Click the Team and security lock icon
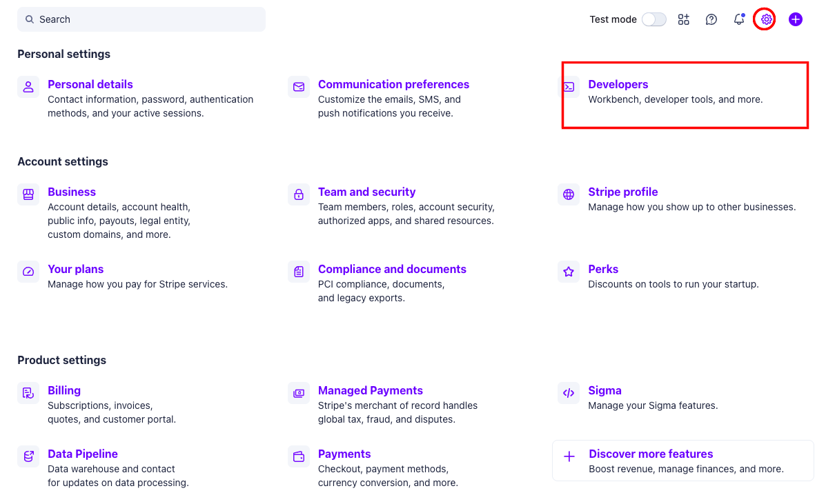Screen dimensions: 826x504 coord(298,194)
